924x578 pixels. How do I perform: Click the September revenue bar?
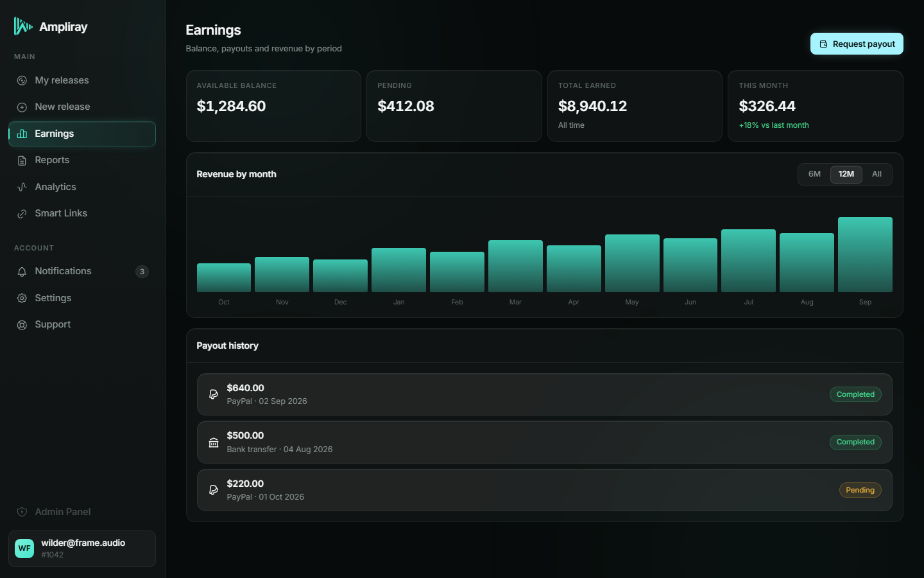pos(865,254)
